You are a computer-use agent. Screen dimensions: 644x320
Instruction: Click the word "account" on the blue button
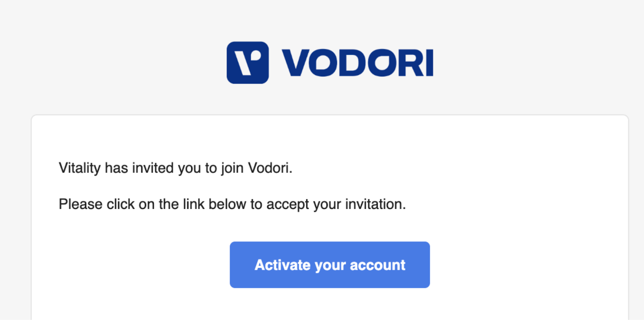coord(378,265)
